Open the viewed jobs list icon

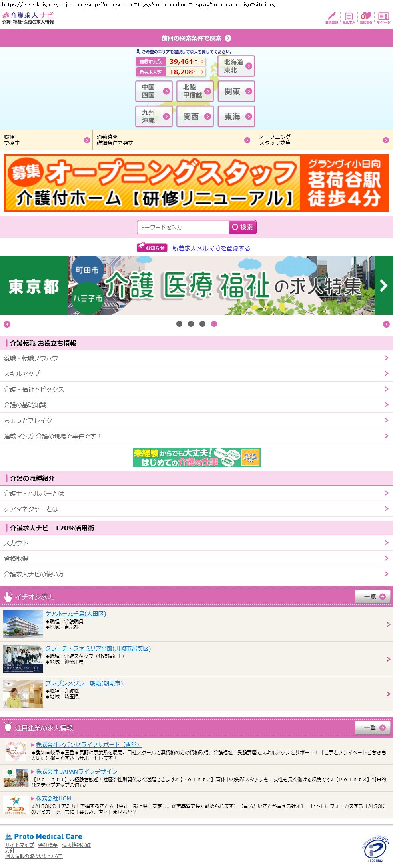(x=349, y=18)
